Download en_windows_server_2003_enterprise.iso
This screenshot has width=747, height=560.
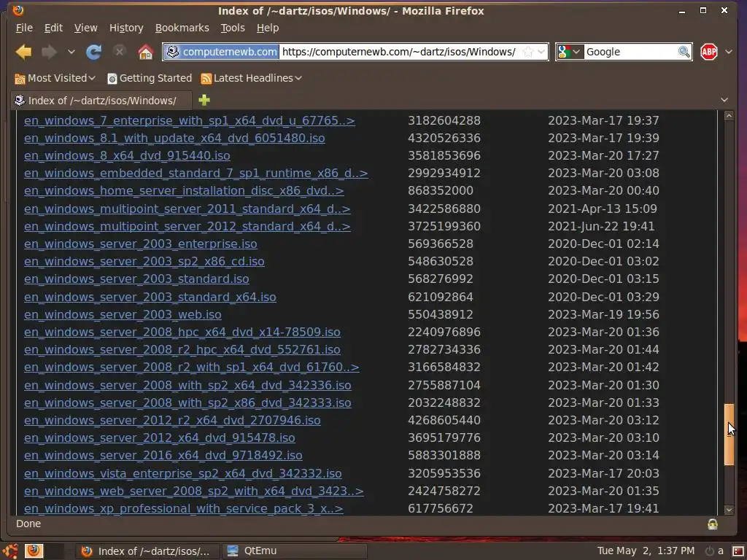pyautogui.click(x=141, y=244)
